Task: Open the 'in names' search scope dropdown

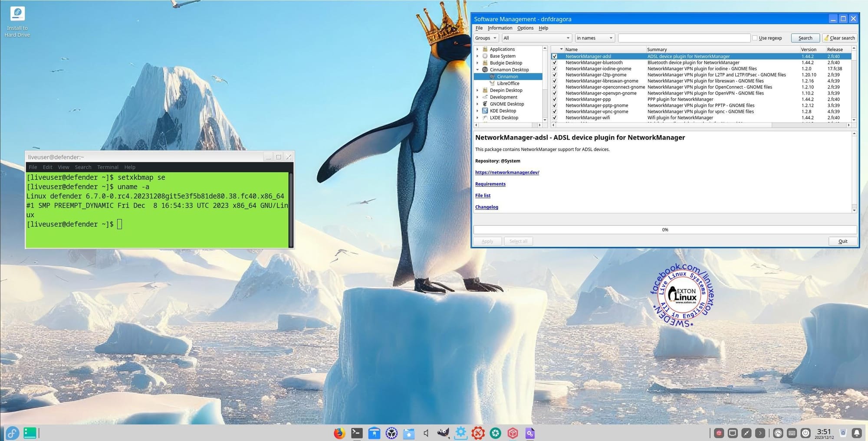Action: (x=595, y=38)
